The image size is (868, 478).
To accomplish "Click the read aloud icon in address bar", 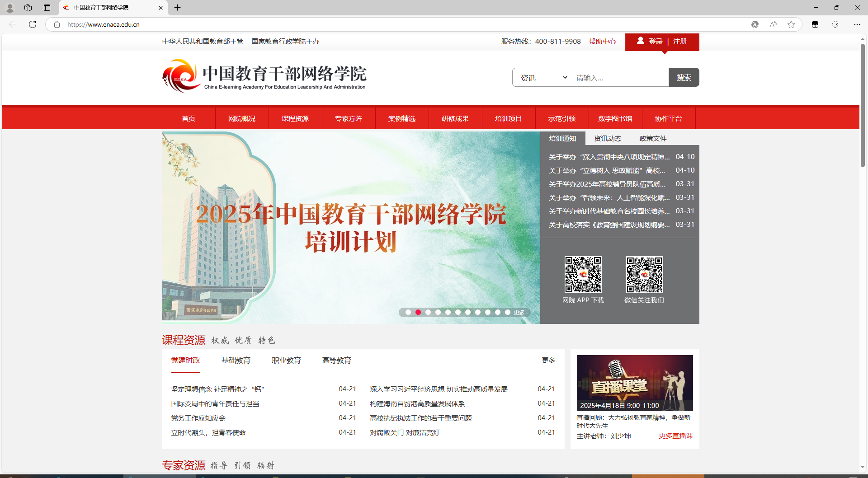I will (x=773, y=24).
